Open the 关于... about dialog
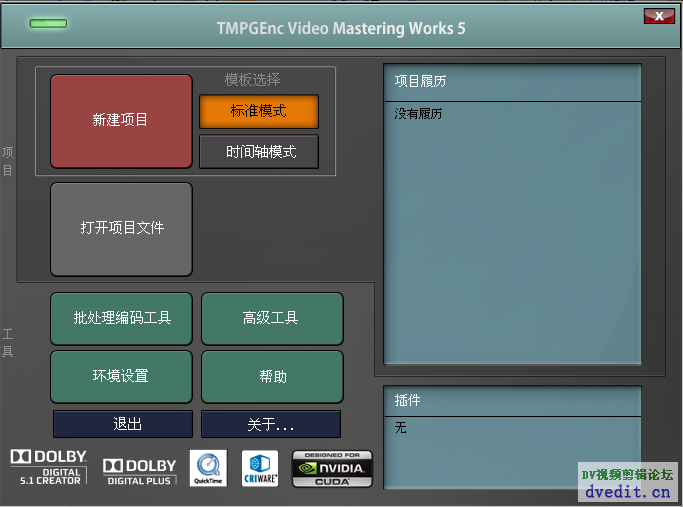 271,424
